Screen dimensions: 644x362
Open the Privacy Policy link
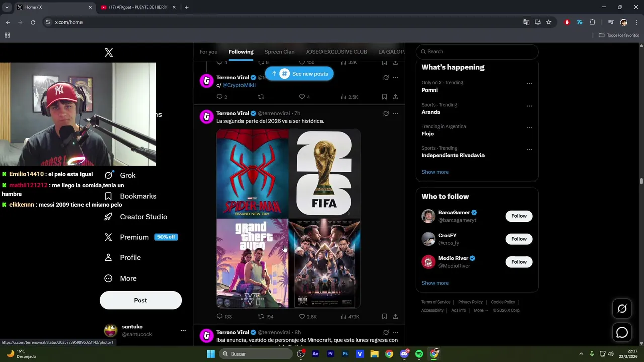[x=470, y=302]
